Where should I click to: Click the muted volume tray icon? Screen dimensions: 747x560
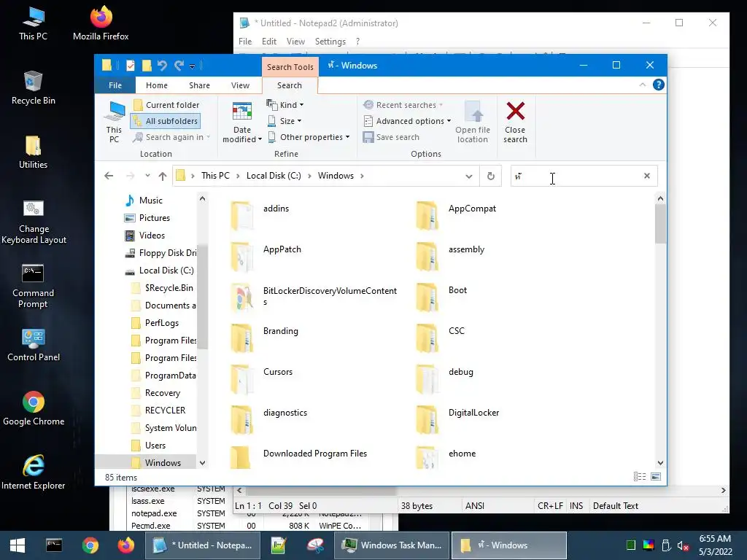click(683, 545)
